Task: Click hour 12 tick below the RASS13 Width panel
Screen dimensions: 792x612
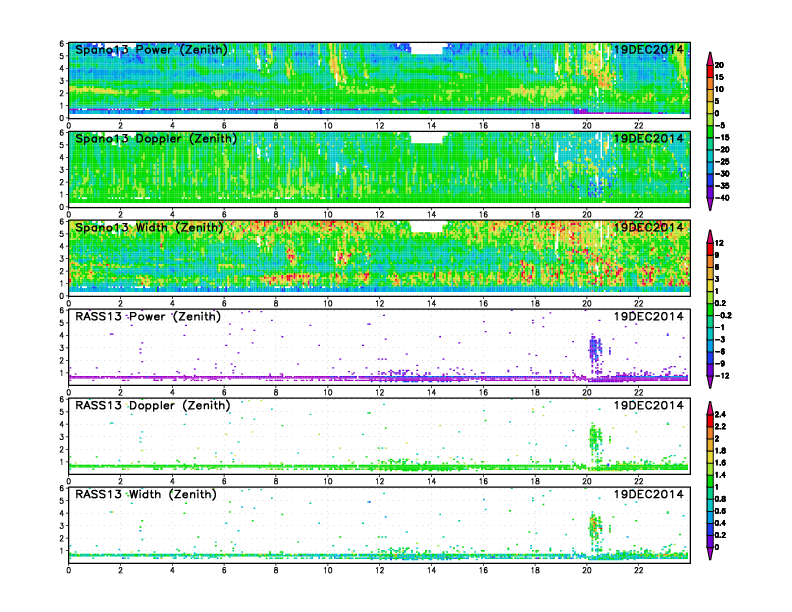Action: pyautogui.click(x=379, y=570)
